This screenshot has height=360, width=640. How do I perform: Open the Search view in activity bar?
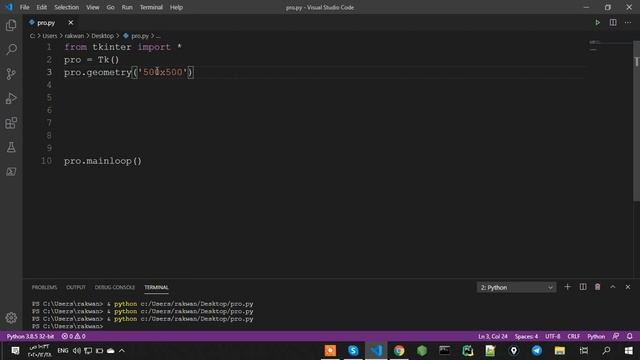11,49
